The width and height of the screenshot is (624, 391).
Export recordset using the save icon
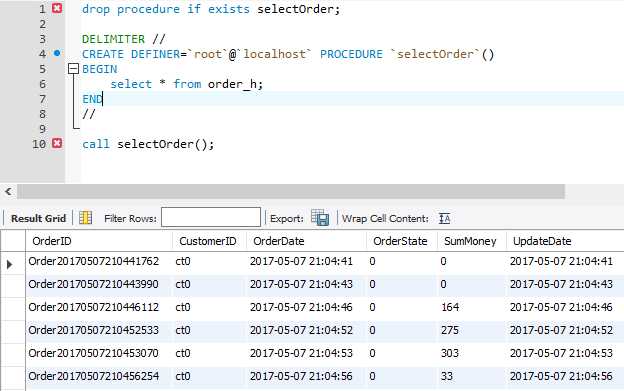click(x=320, y=218)
